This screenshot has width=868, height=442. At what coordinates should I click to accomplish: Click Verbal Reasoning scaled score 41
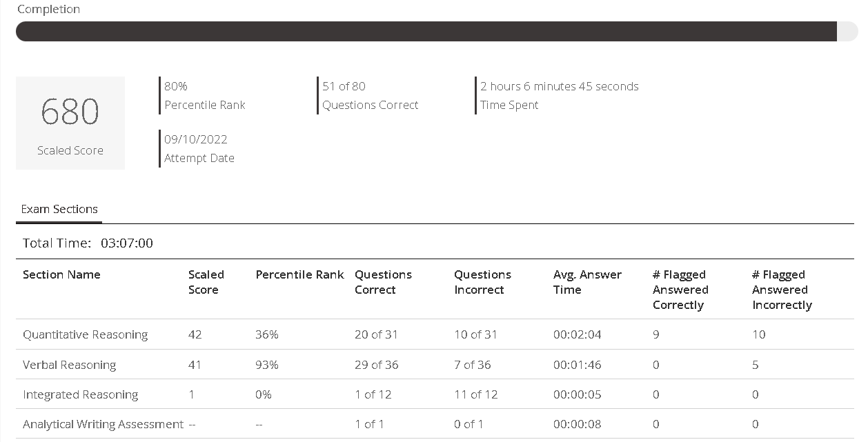tap(195, 365)
